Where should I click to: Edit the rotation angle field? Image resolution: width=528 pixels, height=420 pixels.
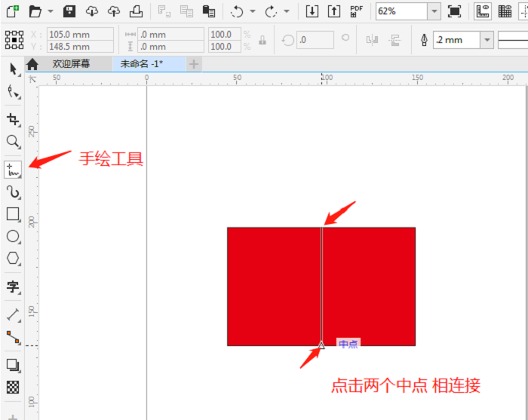coord(315,40)
